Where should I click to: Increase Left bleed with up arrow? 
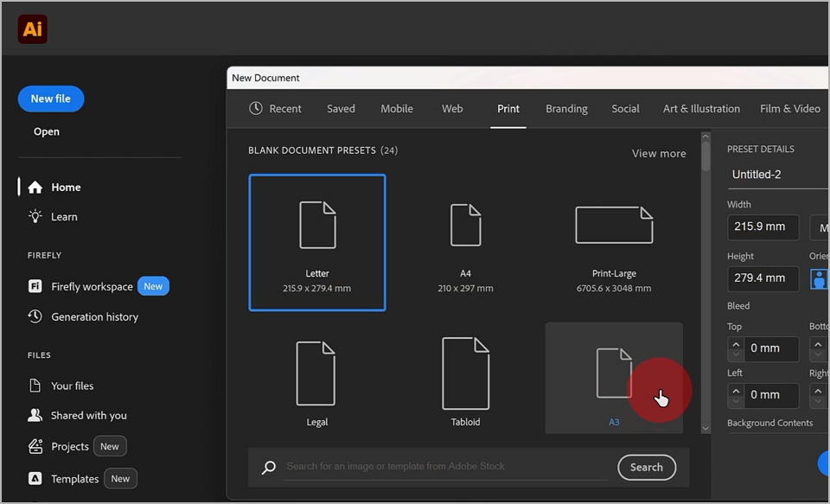[736, 390]
